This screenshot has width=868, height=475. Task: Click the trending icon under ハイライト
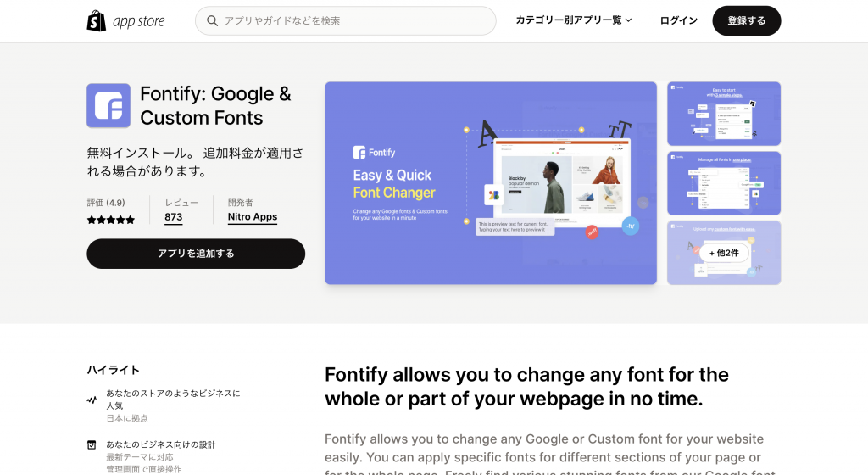(x=92, y=400)
